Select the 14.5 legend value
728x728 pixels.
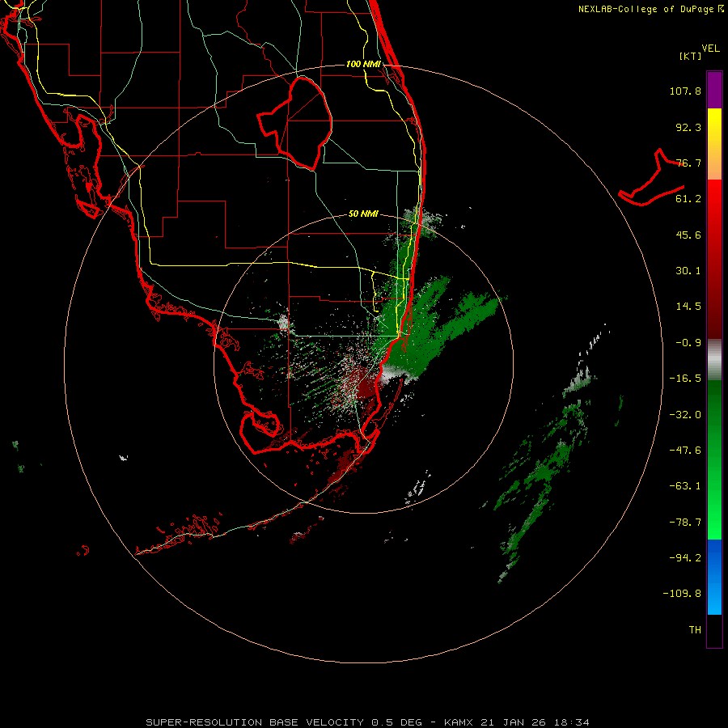[x=688, y=307]
